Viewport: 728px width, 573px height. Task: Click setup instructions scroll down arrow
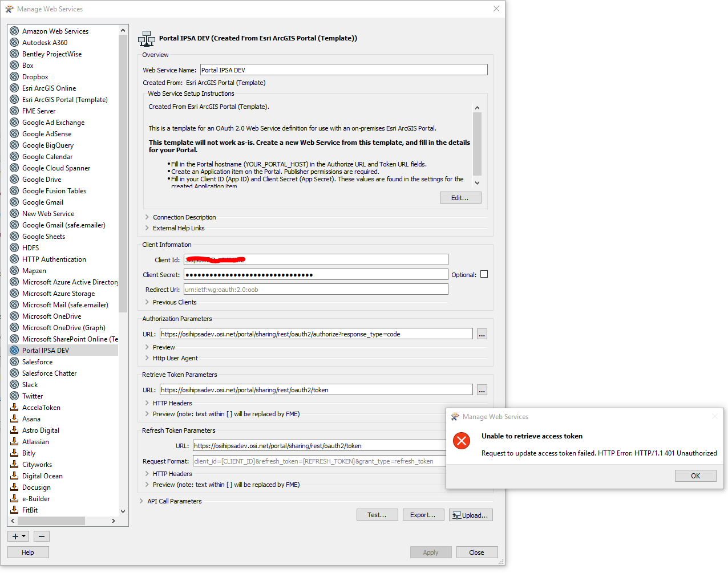pos(478,183)
